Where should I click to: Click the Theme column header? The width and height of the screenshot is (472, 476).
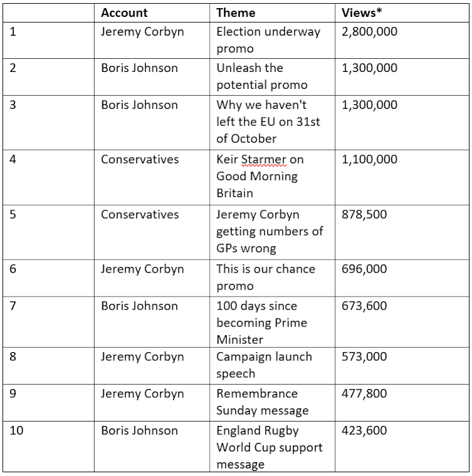[x=236, y=13]
